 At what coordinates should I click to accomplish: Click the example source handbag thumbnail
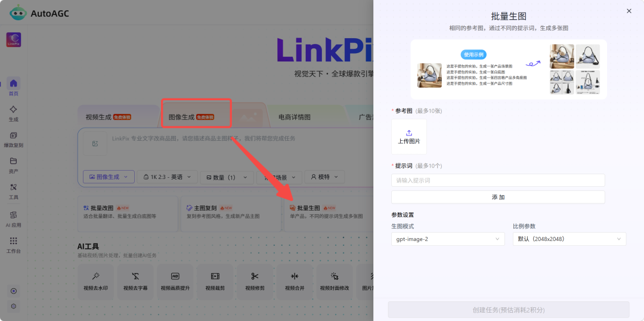[x=429, y=75]
